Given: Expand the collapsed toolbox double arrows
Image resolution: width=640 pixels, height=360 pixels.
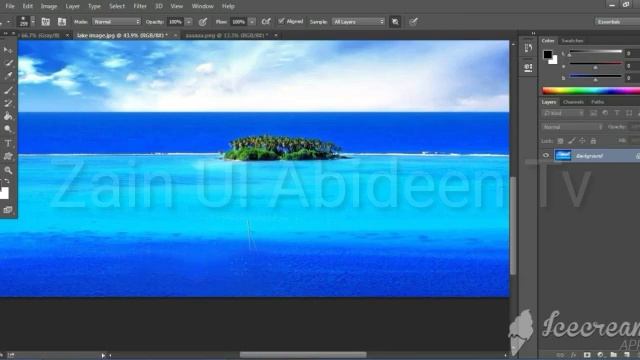Looking at the screenshot, I should coord(5,33).
